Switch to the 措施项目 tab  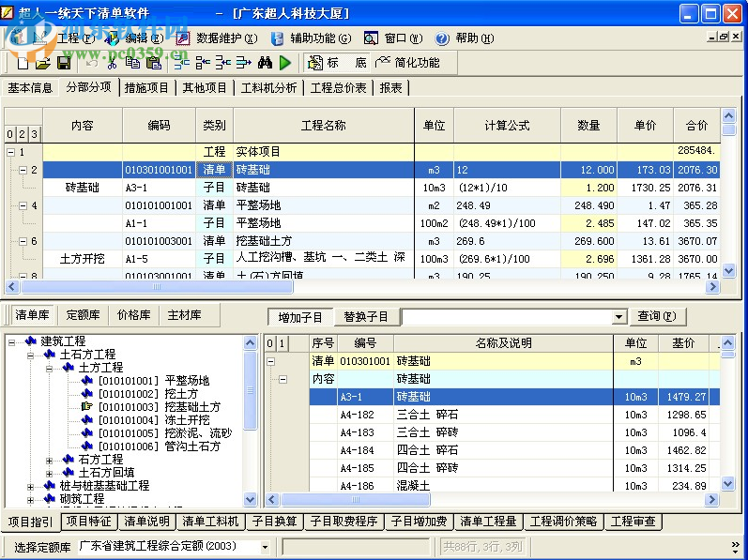[x=146, y=87]
